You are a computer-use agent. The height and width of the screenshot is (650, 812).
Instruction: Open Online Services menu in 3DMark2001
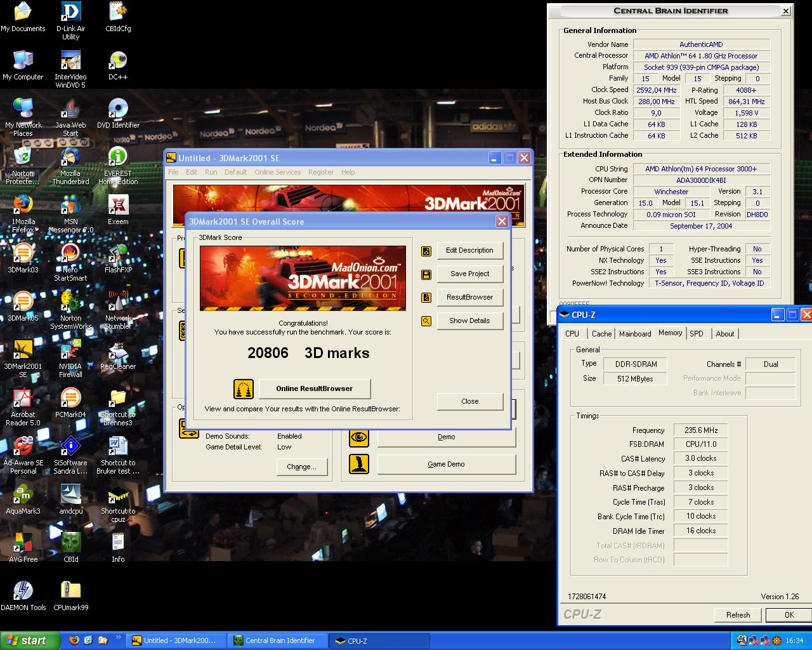tap(278, 172)
